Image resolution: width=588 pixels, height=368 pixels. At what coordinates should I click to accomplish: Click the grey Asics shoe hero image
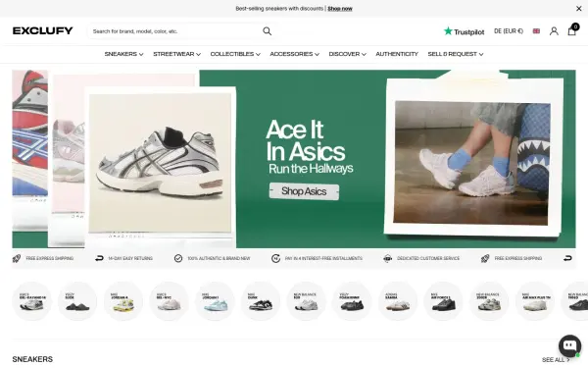click(160, 163)
